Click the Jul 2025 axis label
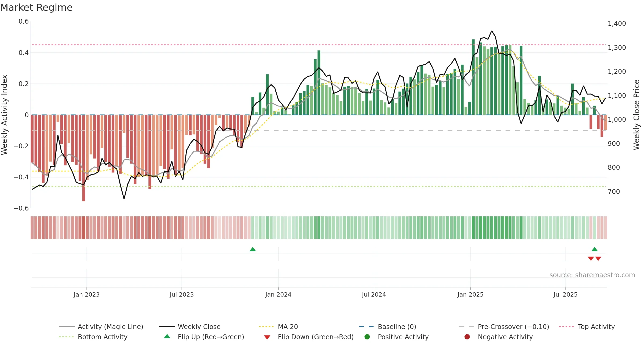 point(565,294)
